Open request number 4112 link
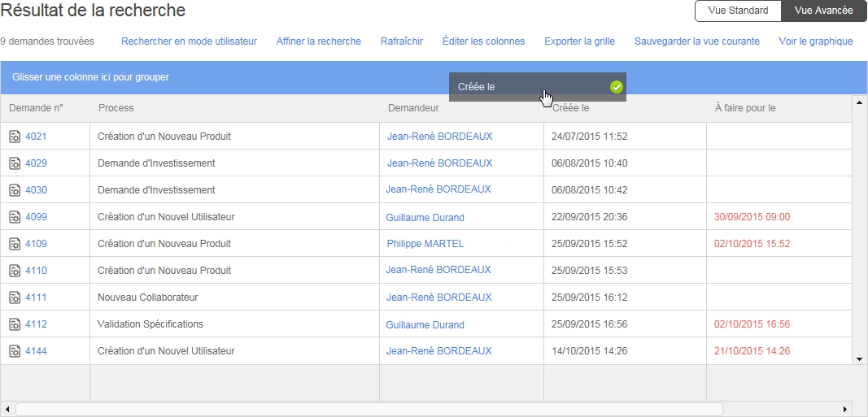868x417 pixels. coord(36,324)
